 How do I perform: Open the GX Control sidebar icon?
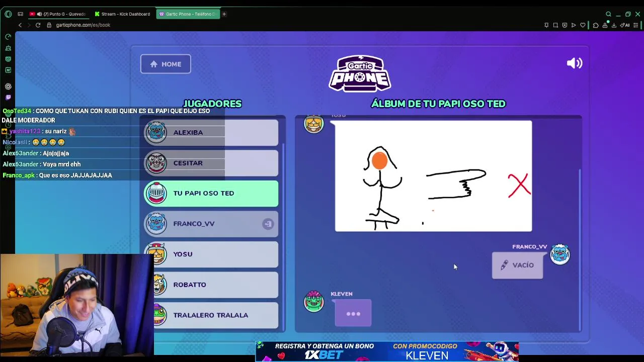tap(8, 37)
